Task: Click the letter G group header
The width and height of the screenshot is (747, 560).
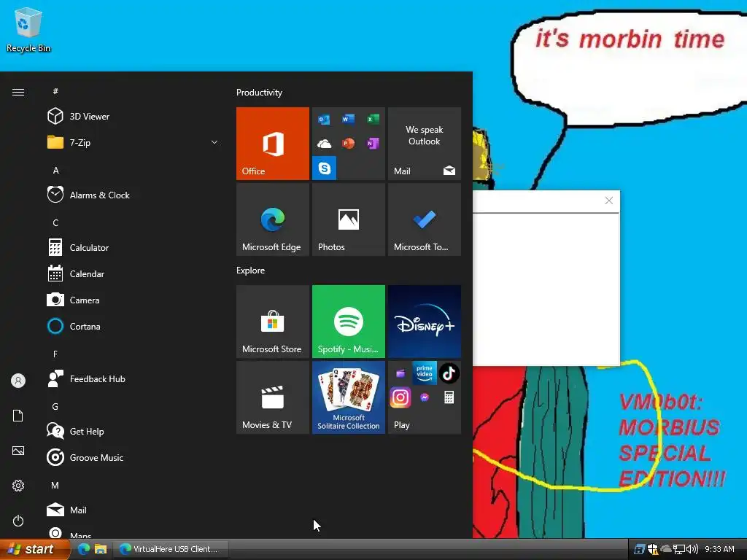Action: point(55,407)
